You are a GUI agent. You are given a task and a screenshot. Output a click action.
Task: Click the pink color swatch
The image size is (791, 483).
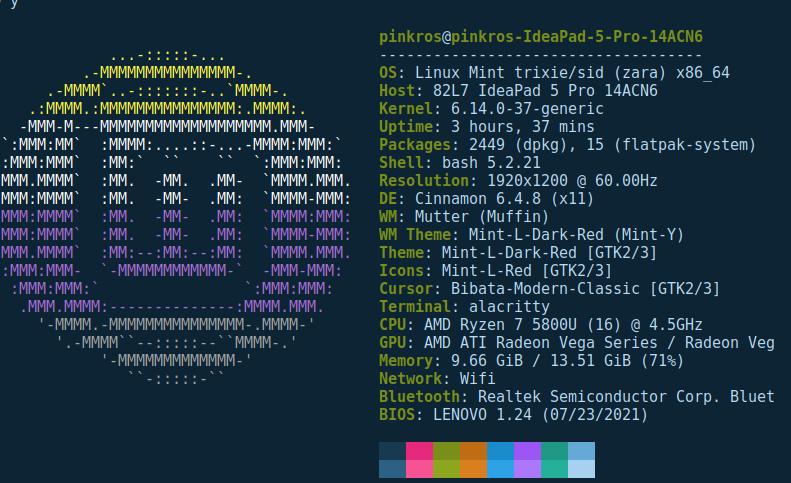tap(419, 460)
